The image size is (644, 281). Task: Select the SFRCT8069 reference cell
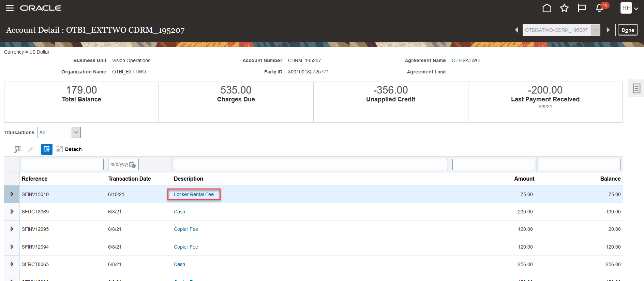click(x=35, y=212)
